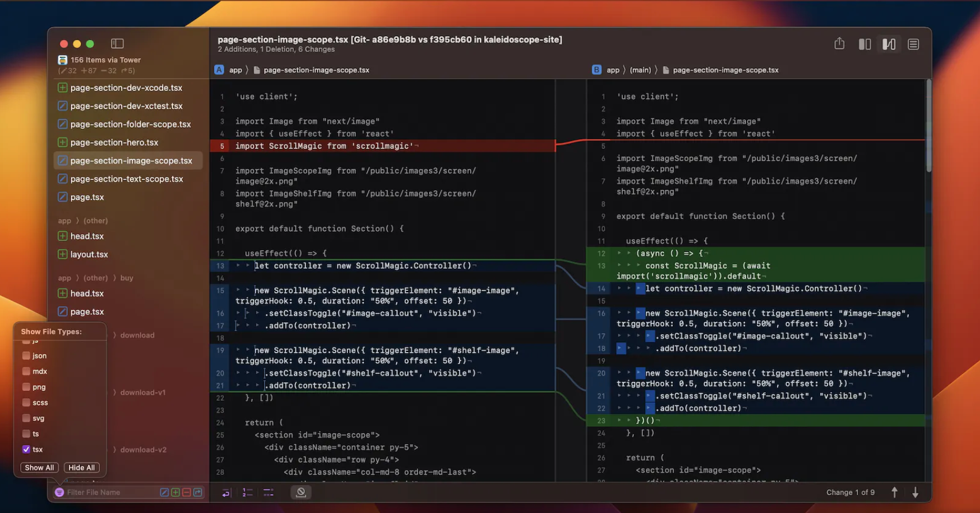Click added icon of page-section-hero.tsx
Viewport: 980px width, 513px height.
[63, 143]
